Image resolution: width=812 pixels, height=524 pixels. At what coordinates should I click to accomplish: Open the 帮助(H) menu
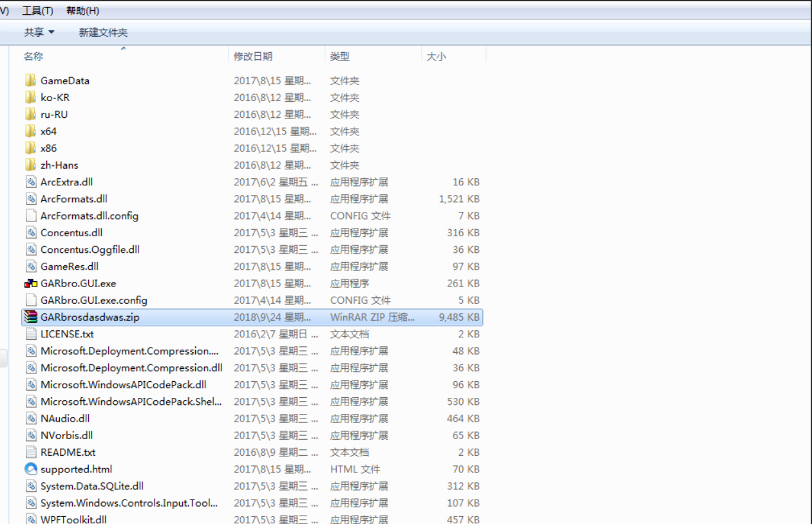81,10
